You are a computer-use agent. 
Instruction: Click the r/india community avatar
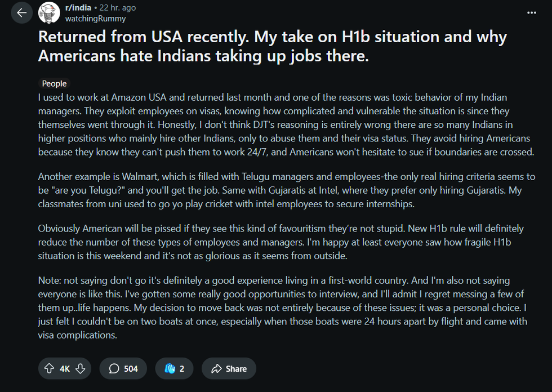49,12
